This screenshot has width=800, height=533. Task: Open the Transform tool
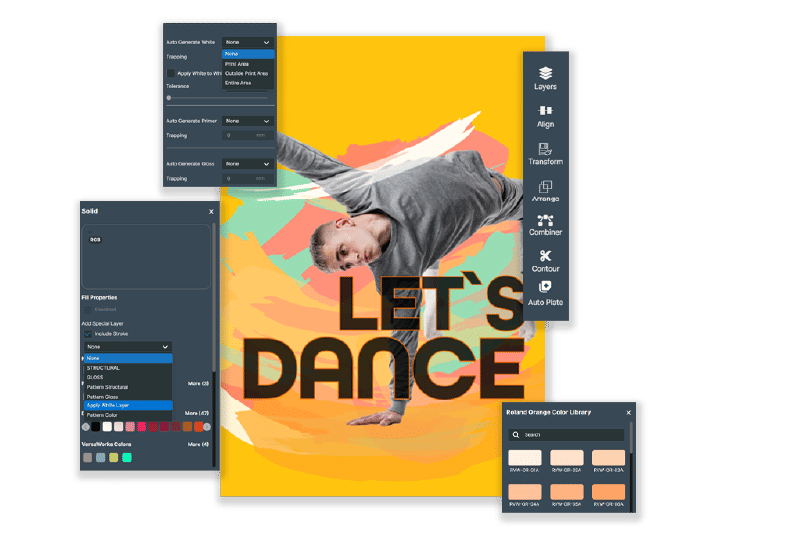pos(545,153)
